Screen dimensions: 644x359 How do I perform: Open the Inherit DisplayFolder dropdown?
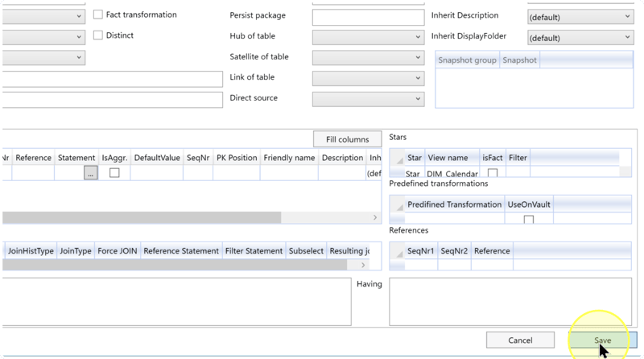580,37
